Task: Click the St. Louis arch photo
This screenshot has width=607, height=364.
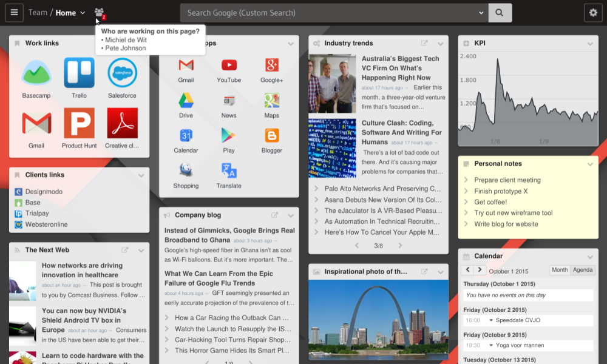Action: pos(379,320)
